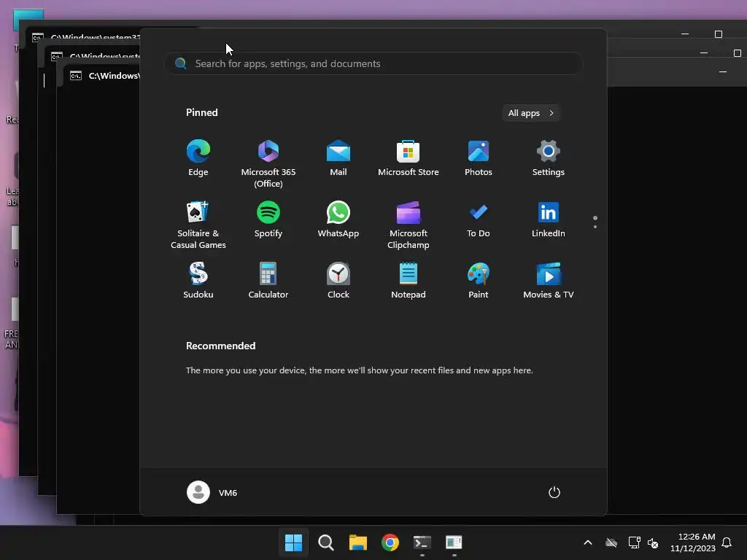The width and height of the screenshot is (747, 560).
Task: Open the Edge browser from pinned apps
Action: [x=198, y=158]
